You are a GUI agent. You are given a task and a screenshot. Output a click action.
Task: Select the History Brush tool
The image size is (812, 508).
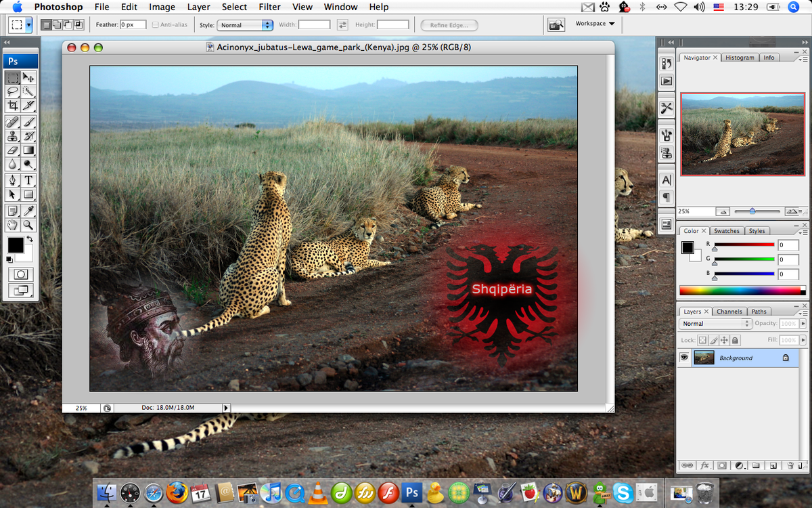[28, 136]
